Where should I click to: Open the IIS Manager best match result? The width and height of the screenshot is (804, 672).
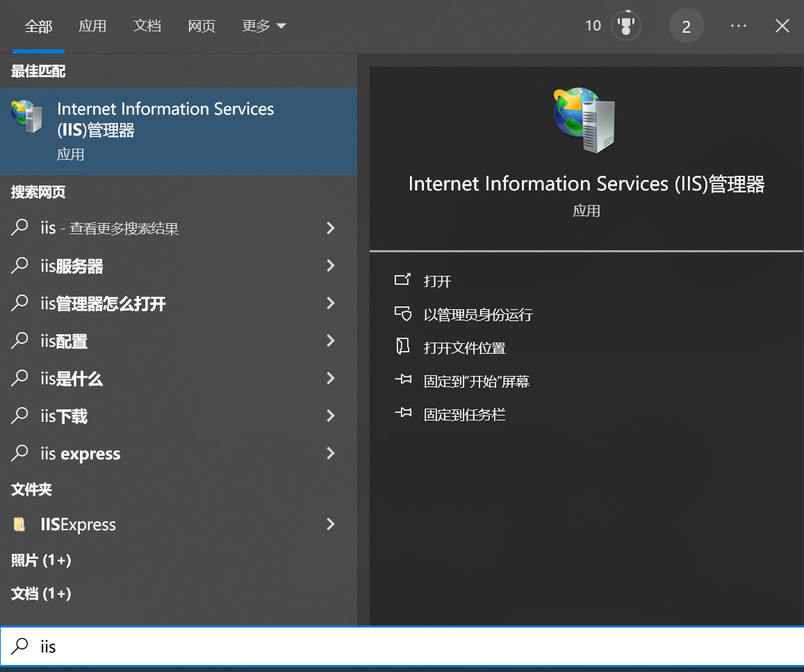click(x=179, y=131)
